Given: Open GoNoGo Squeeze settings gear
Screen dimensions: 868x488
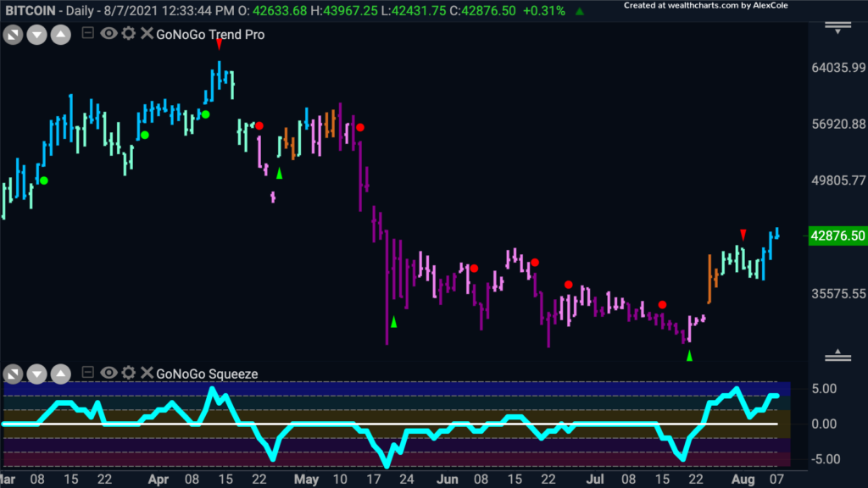Looking at the screenshot, I should 129,373.
